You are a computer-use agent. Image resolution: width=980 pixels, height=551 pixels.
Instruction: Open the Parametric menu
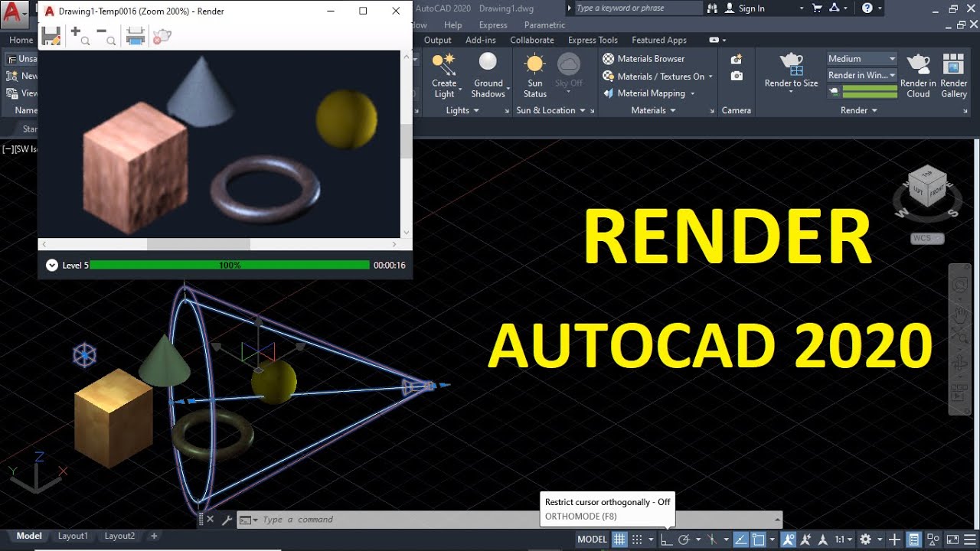point(544,25)
